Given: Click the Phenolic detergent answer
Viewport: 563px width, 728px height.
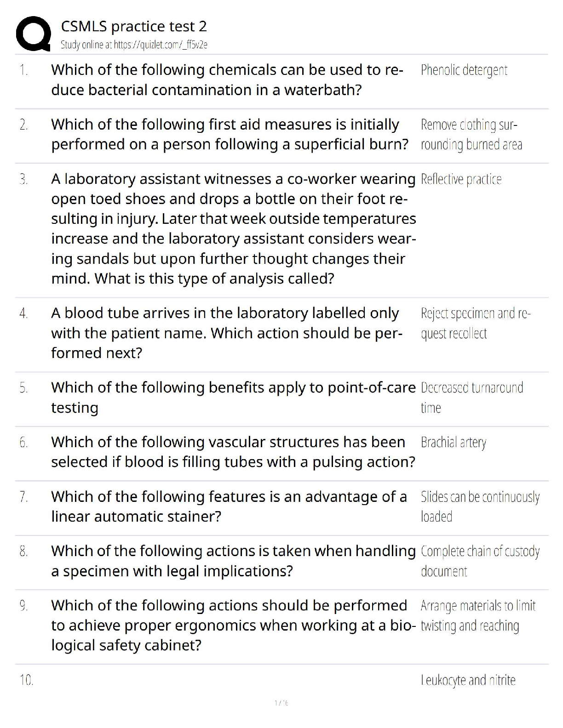Looking at the screenshot, I should coord(464,70).
